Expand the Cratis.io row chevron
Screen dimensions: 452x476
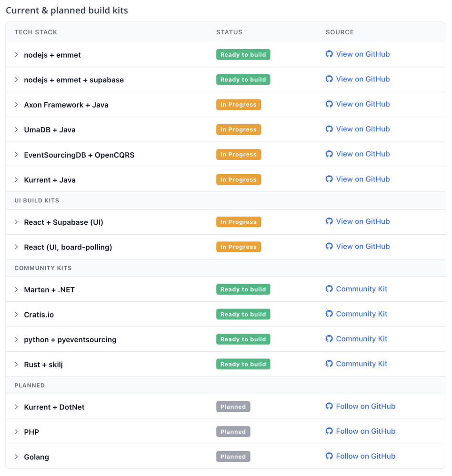(x=16, y=314)
